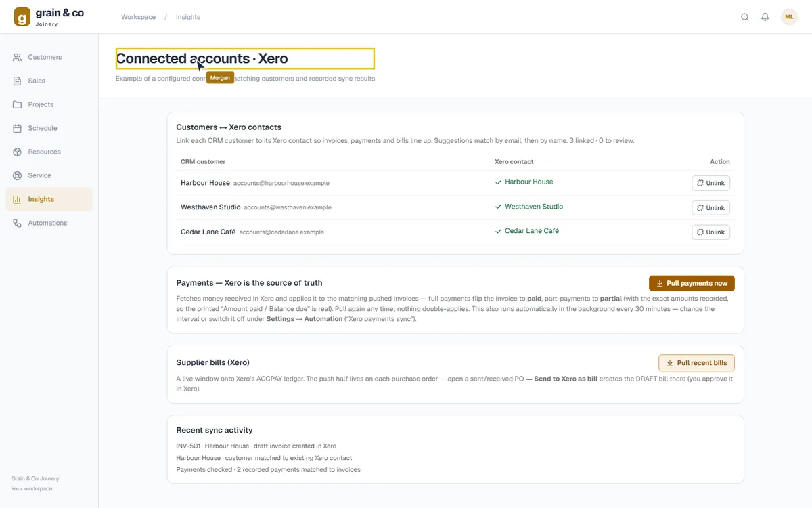Click the INV-501 draft invoice activity entry
The height and width of the screenshot is (508, 812).
256,446
